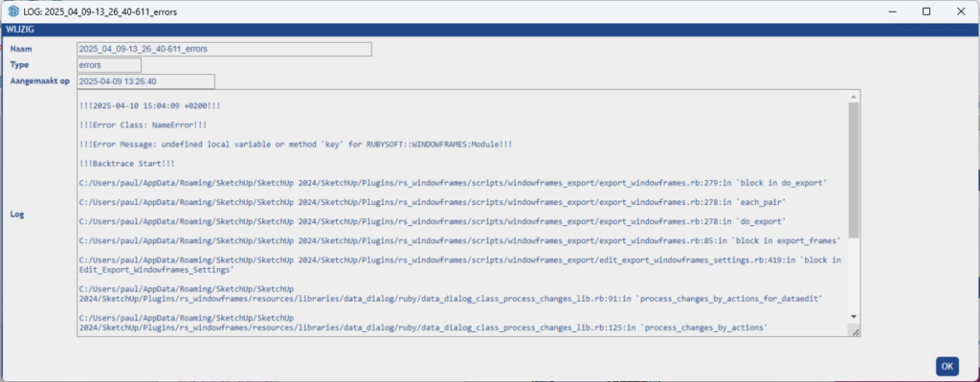Image resolution: width=980 pixels, height=382 pixels.
Task: Maximize the LOG errors window
Action: tap(926, 11)
